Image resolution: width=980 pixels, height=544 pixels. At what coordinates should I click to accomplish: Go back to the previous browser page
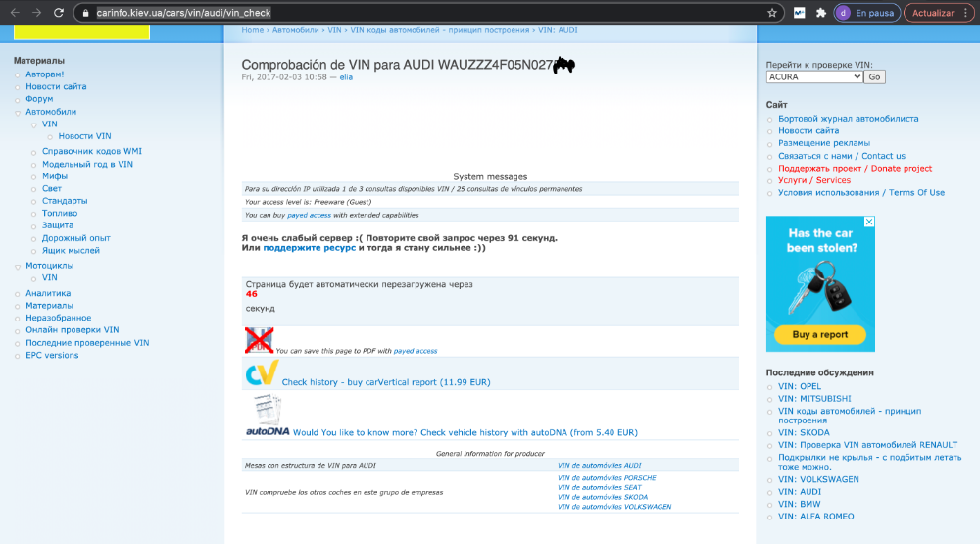(15, 13)
